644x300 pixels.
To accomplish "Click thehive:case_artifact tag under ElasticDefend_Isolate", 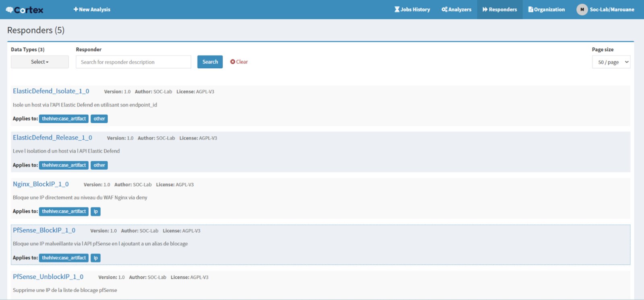I will click(64, 119).
